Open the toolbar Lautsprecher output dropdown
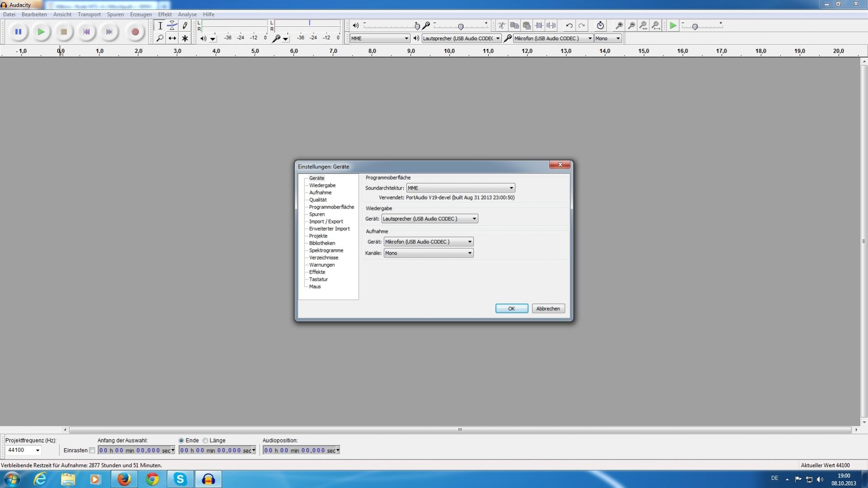 click(461, 38)
